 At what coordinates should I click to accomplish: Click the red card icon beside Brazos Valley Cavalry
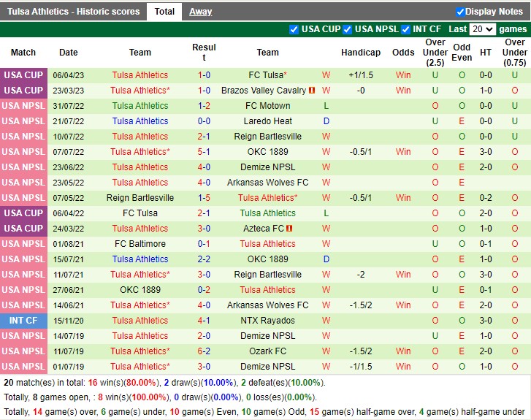coord(312,91)
